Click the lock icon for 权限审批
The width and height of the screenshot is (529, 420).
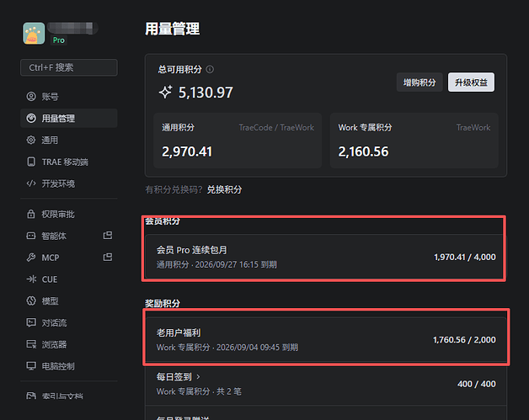(x=31, y=214)
